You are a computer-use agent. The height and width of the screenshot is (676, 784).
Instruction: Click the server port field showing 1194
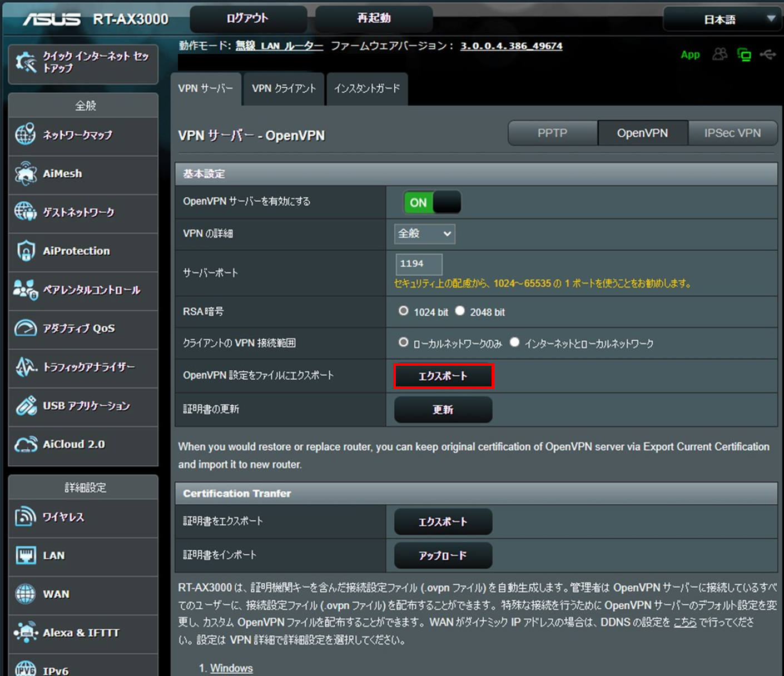pyautogui.click(x=419, y=264)
